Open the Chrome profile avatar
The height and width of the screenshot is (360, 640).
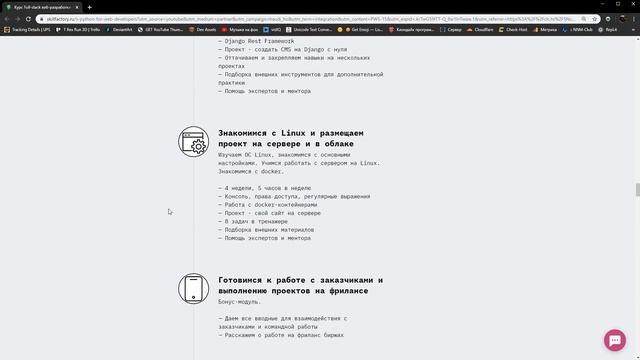622,19
